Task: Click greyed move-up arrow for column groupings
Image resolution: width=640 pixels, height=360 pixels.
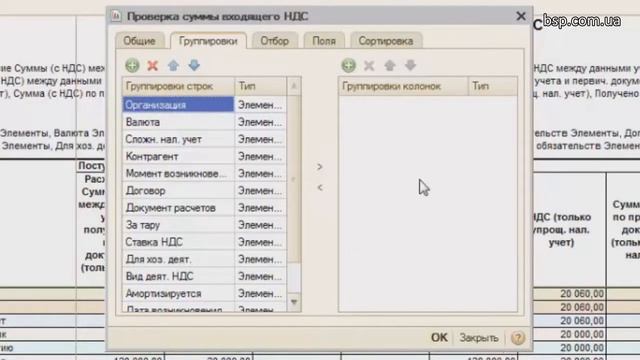Action: click(x=390, y=65)
